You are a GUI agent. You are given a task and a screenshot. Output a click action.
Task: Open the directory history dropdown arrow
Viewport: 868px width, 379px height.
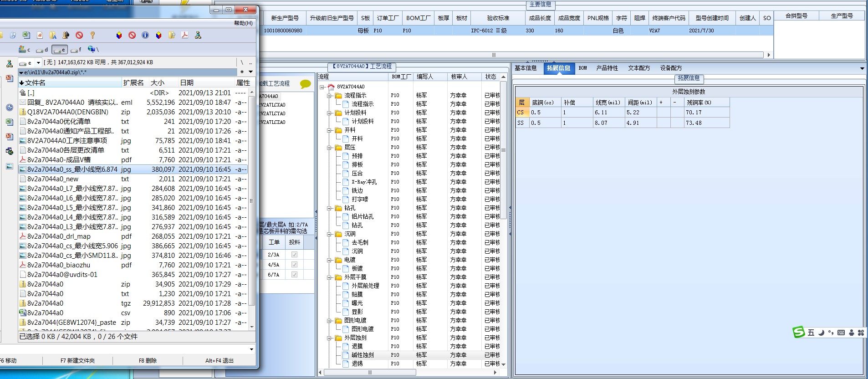click(x=250, y=72)
